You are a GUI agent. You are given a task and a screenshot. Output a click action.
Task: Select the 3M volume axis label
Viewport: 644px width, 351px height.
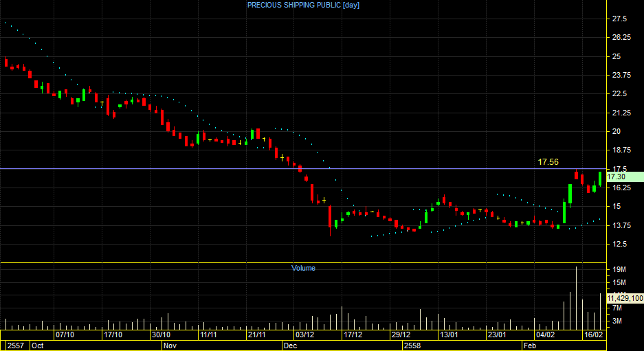(x=618, y=321)
